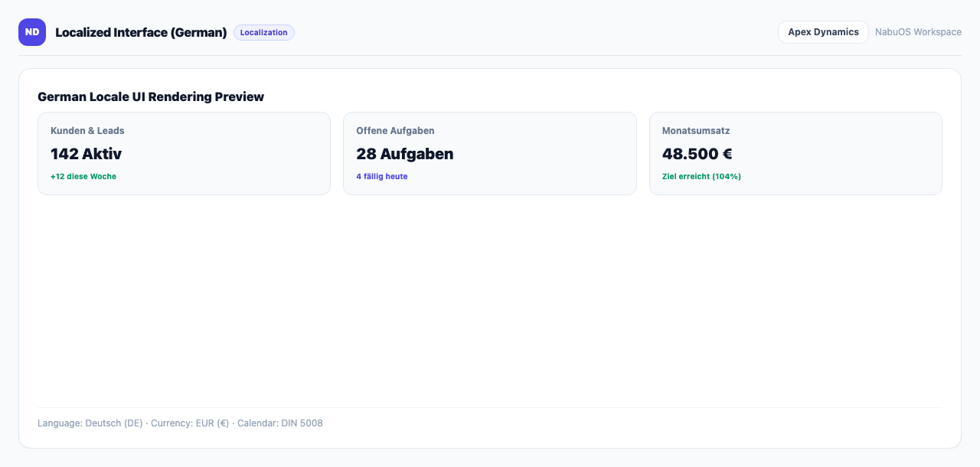Click the Offene Aufgaben label
Image resolution: width=980 pixels, height=467 pixels.
[x=395, y=131]
